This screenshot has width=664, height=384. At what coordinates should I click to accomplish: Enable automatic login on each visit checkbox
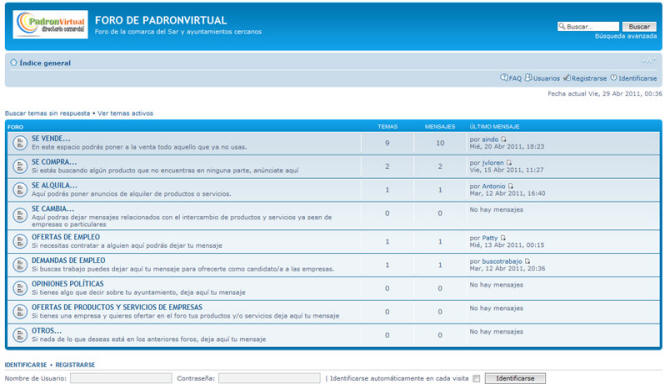(x=476, y=378)
